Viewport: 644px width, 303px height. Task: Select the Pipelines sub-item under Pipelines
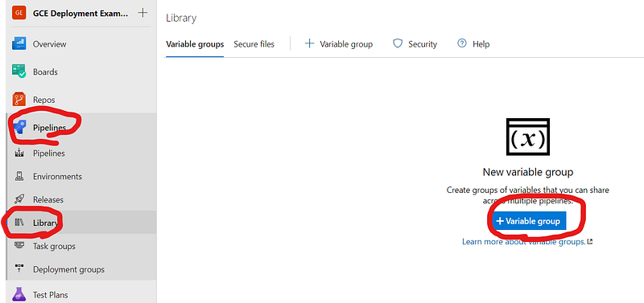coord(49,154)
